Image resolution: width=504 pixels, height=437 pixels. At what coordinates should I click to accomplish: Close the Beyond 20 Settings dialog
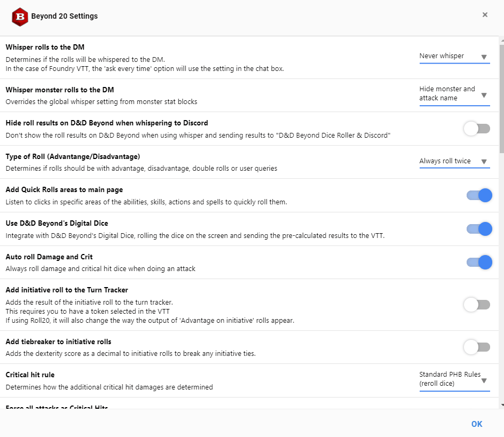pyautogui.click(x=485, y=15)
